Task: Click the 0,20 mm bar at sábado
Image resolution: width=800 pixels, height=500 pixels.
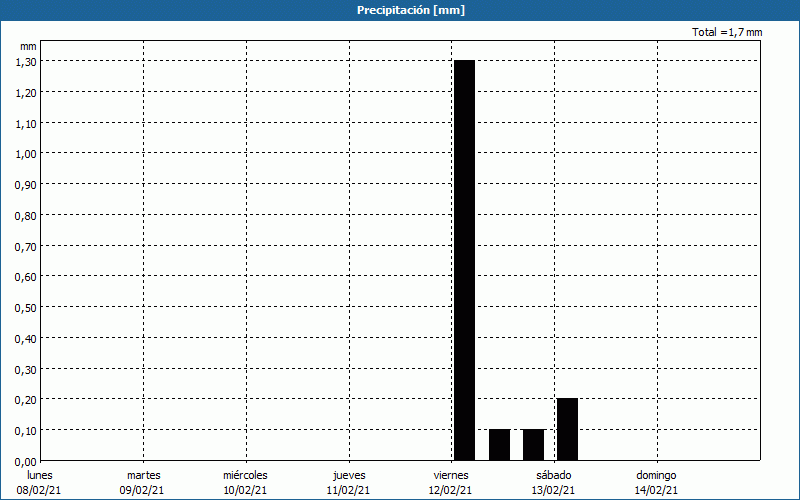Action: coord(567,429)
